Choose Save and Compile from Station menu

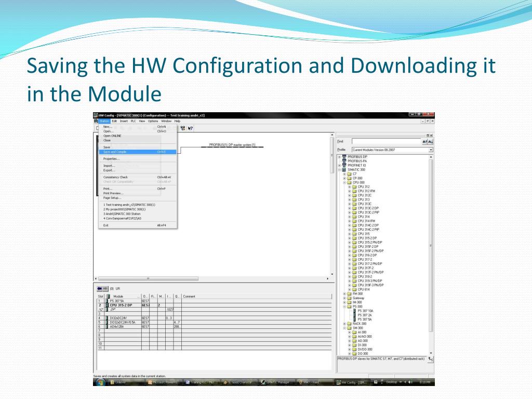pos(115,152)
